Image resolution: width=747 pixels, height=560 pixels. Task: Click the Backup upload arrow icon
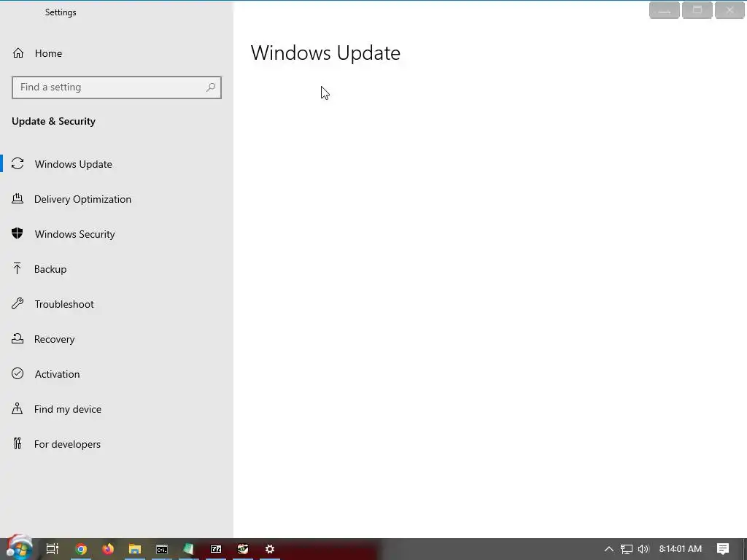coord(18,268)
